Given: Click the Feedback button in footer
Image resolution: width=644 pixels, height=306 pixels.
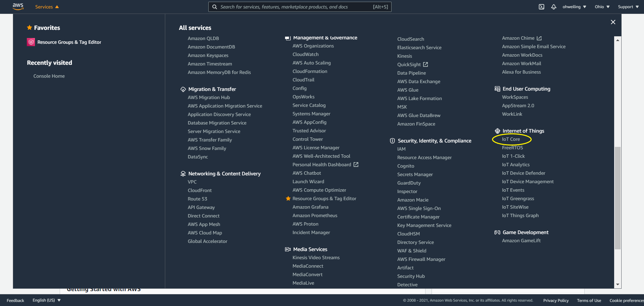Looking at the screenshot, I should 15,301.
